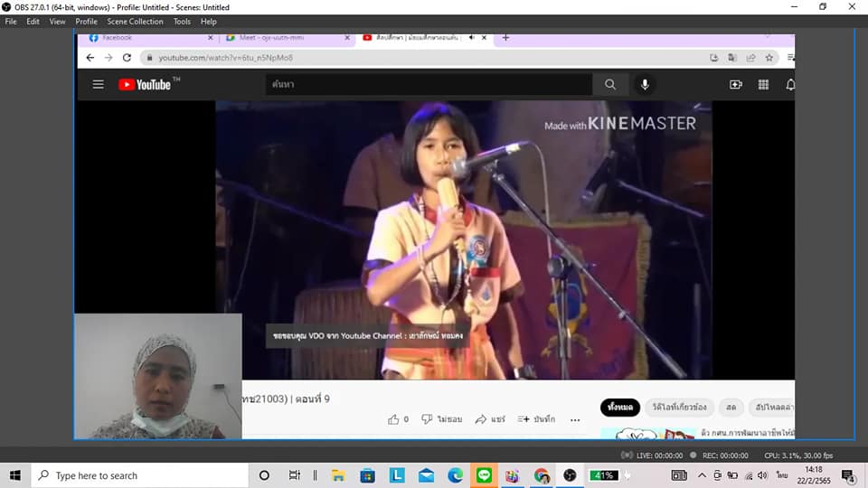Click save to playlist button
Image resolution: width=868 pixels, height=488 pixels.
click(x=536, y=419)
